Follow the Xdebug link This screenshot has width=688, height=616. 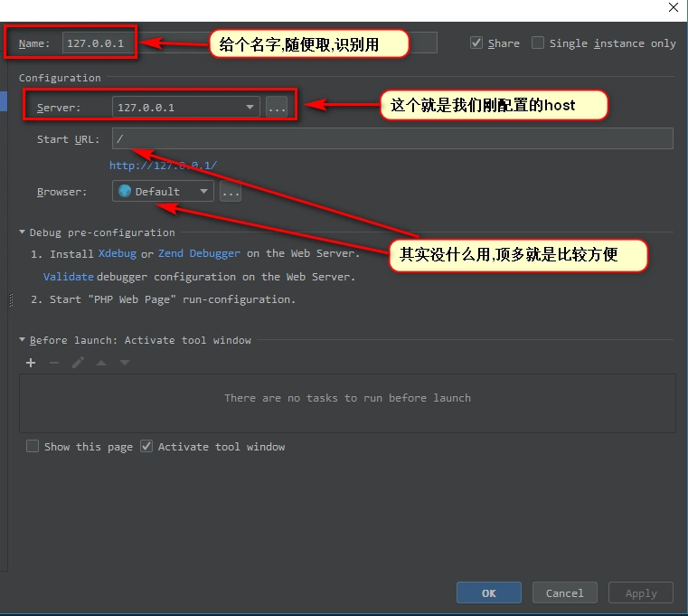pyautogui.click(x=118, y=254)
